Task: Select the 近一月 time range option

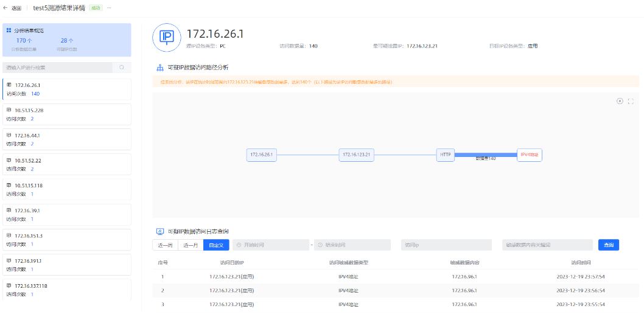Action: 191,245
